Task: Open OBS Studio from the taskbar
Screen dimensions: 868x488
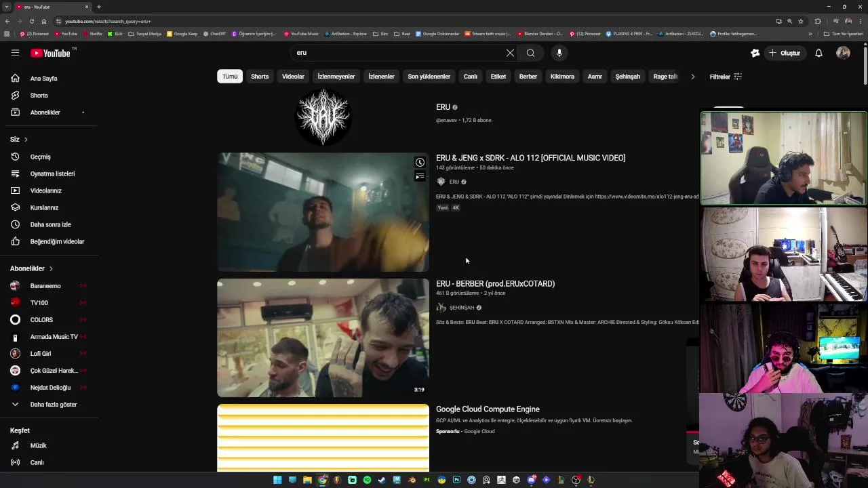Action: pos(576,480)
